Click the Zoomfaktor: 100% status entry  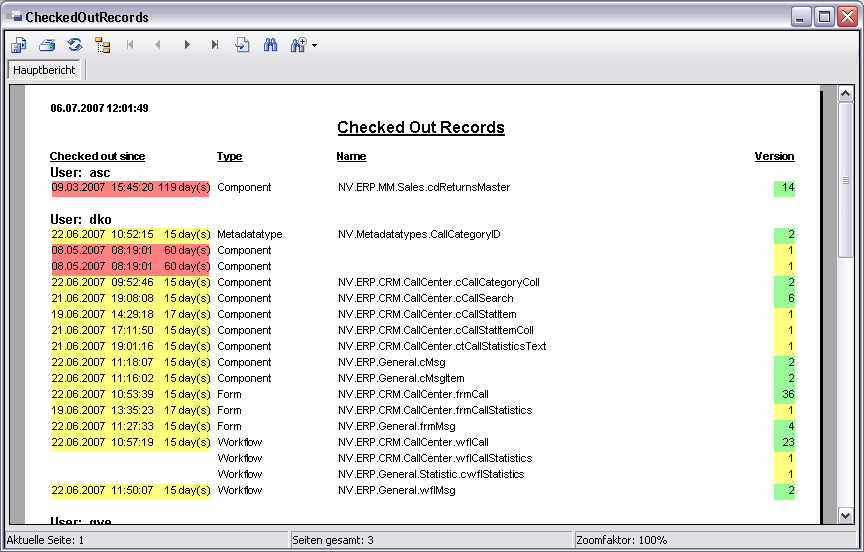point(622,540)
